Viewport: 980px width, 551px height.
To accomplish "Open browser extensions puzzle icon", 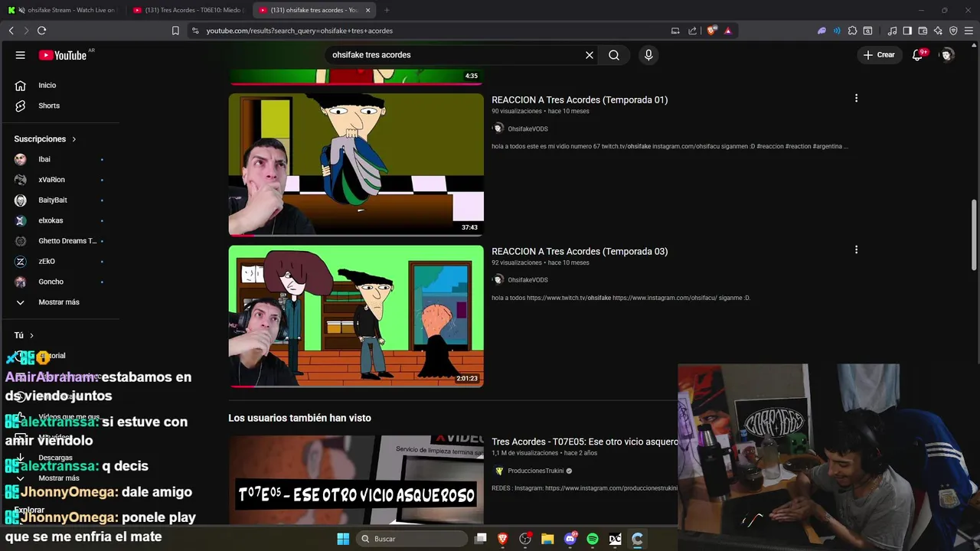I will [852, 31].
